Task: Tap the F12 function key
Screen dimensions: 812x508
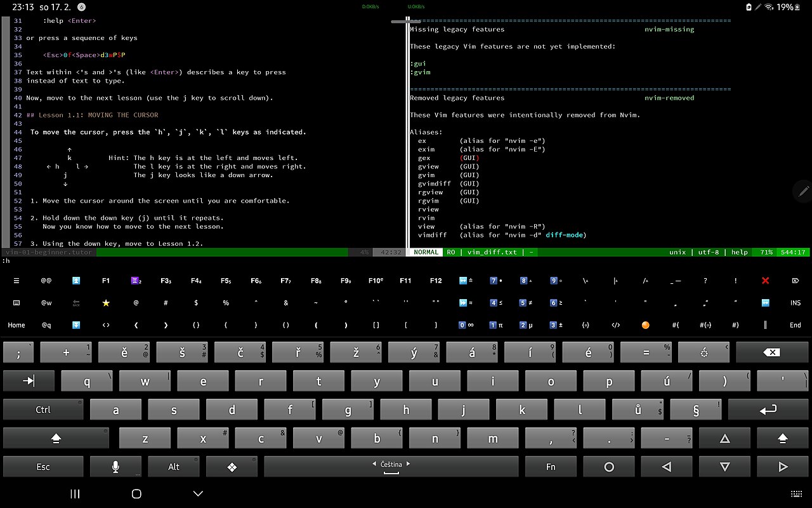Action: pyautogui.click(x=436, y=281)
